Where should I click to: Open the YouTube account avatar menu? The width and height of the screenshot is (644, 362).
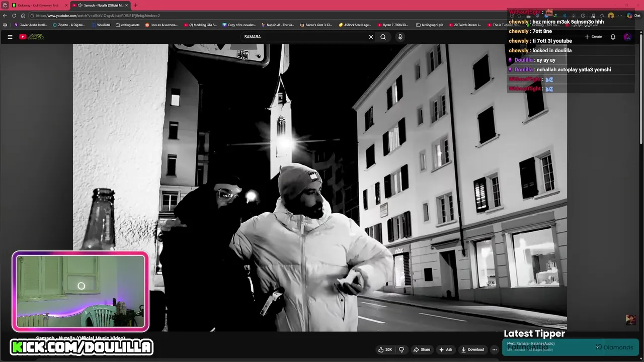click(627, 37)
